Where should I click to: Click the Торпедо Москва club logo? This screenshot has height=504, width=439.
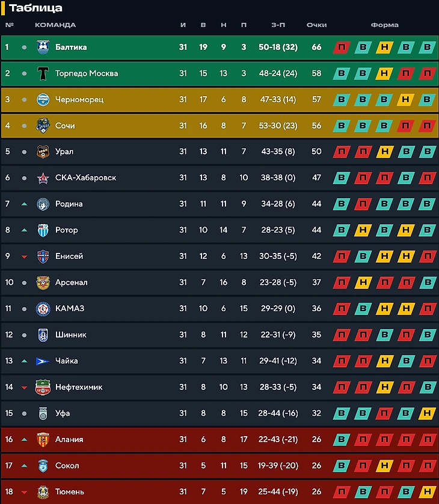pos(43,73)
